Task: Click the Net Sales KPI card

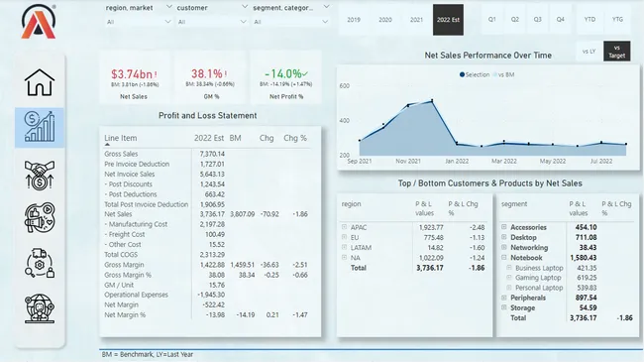Action: point(134,77)
